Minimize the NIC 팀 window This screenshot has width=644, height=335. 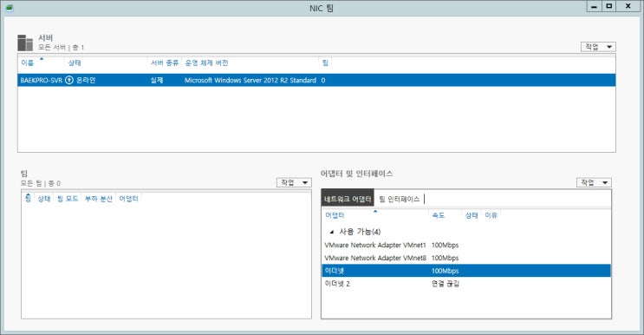pyautogui.click(x=594, y=7)
